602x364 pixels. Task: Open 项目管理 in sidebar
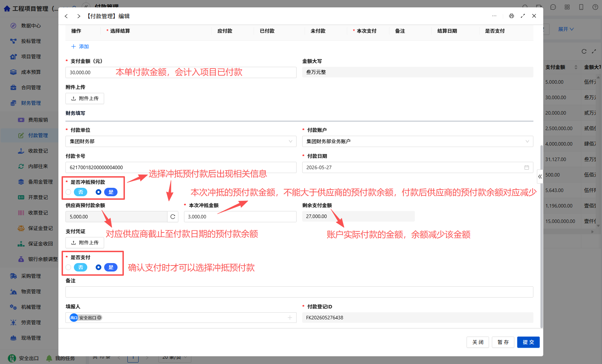(x=31, y=57)
